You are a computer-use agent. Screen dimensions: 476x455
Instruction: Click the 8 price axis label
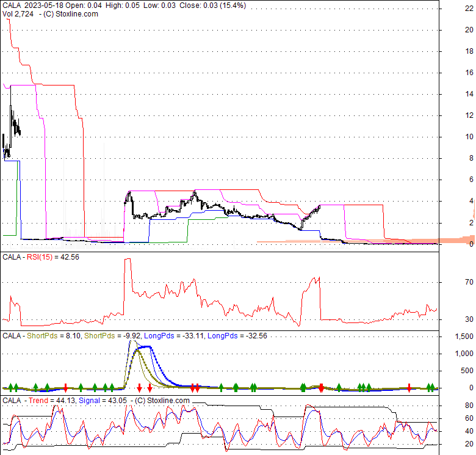(471, 158)
